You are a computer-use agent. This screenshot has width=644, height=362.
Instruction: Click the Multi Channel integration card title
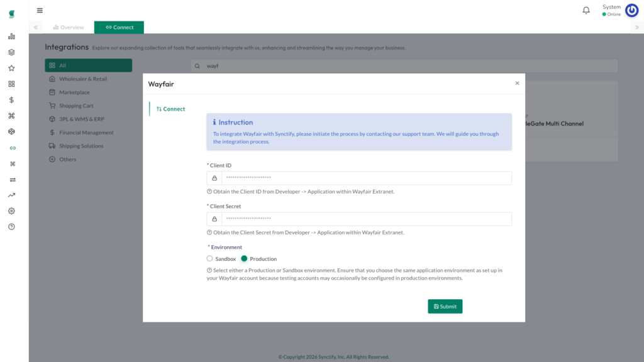click(x=555, y=124)
